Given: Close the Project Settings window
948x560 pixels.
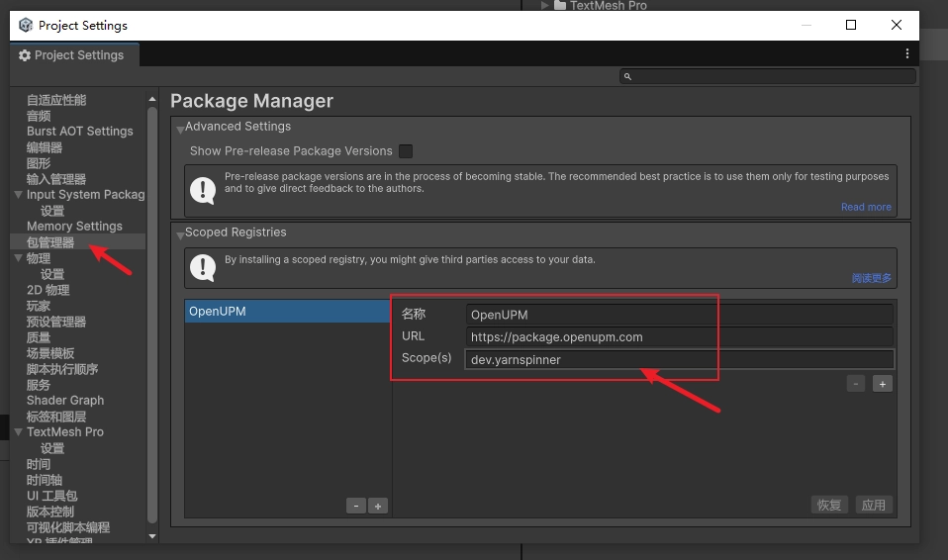Looking at the screenshot, I should 896,25.
